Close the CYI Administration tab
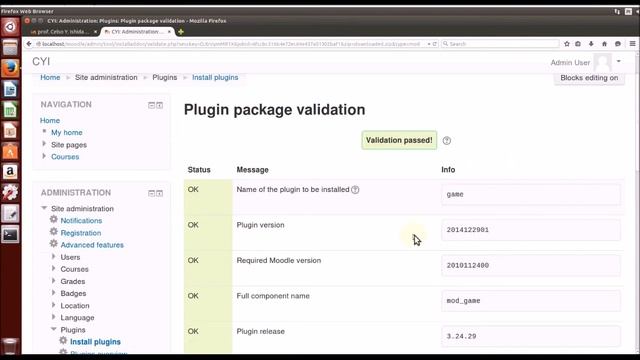 pos(169,31)
